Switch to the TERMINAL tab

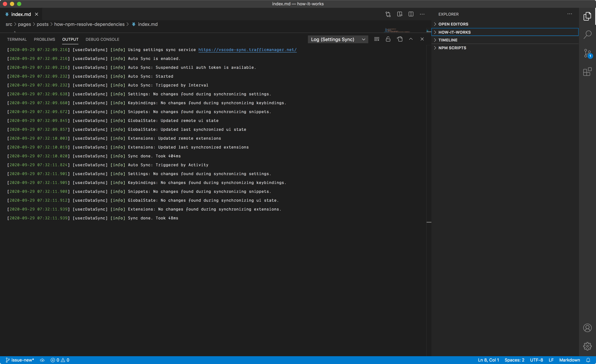click(17, 39)
